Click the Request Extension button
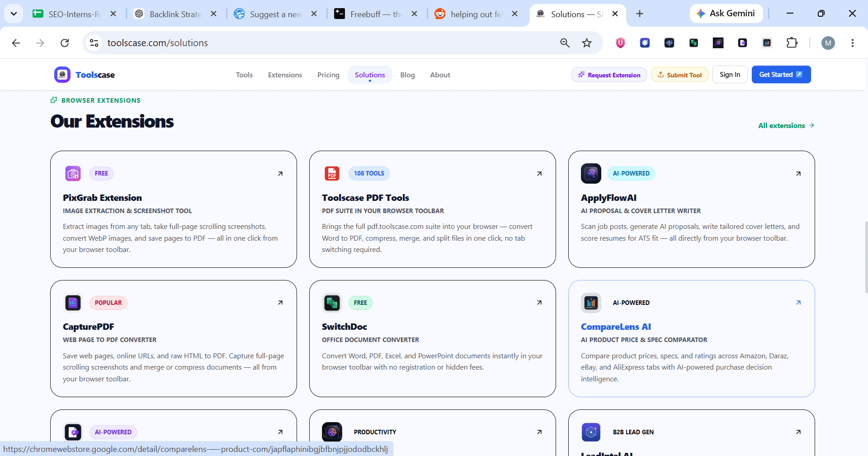 tap(609, 75)
